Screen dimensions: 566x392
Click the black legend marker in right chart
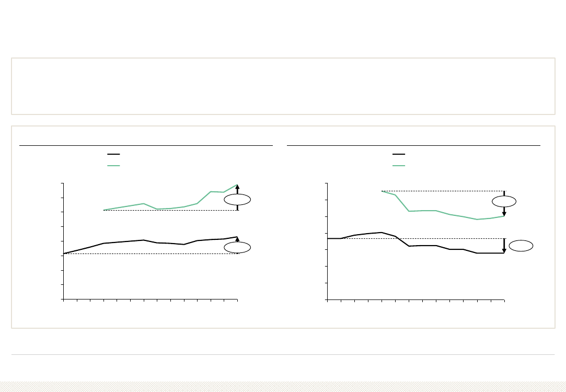coord(399,154)
